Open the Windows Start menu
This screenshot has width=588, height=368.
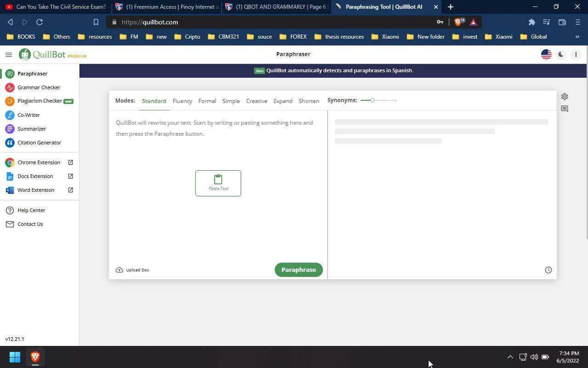pos(15,357)
